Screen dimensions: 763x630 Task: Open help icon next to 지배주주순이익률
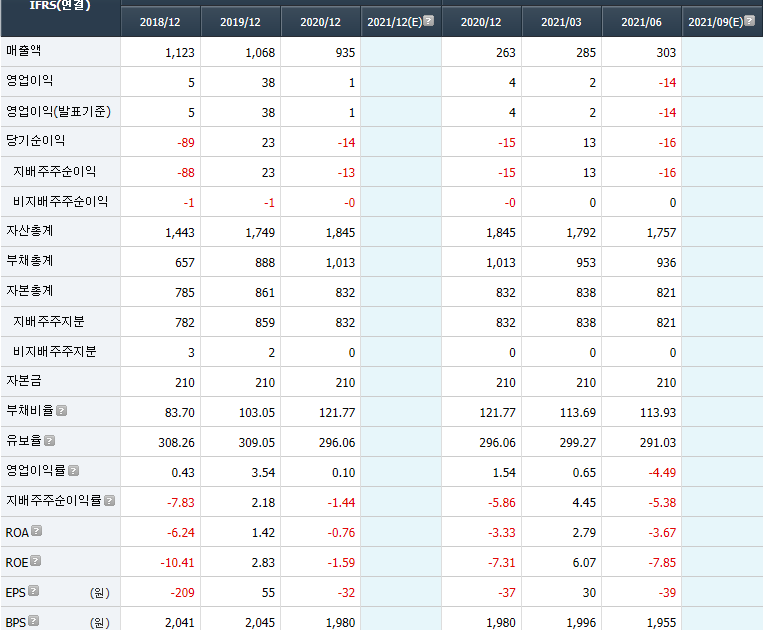click(109, 501)
